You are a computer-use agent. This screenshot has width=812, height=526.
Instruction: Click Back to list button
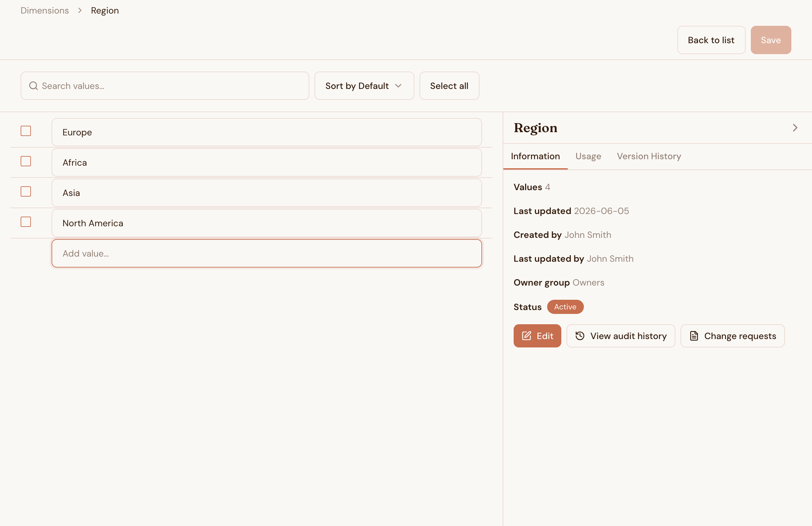pos(711,40)
